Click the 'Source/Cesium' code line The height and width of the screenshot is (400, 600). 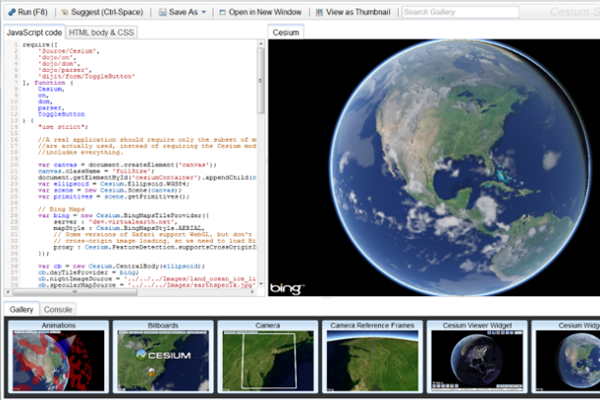coord(68,51)
